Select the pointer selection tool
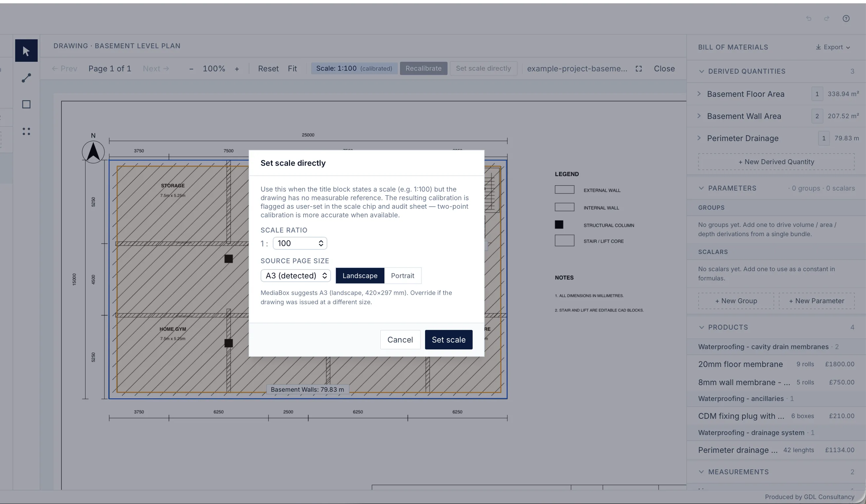Image resolution: width=866 pixels, height=504 pixels. [x=26, y=51]
